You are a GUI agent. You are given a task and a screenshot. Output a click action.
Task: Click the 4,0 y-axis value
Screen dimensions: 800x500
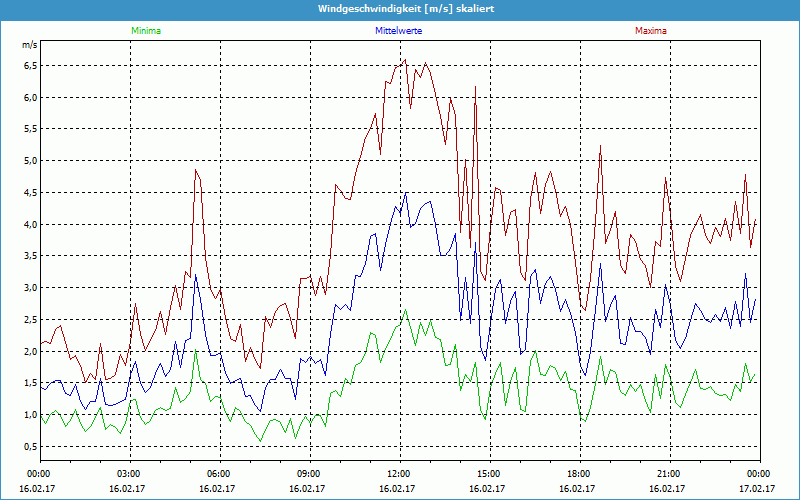(x=32, y=224)
